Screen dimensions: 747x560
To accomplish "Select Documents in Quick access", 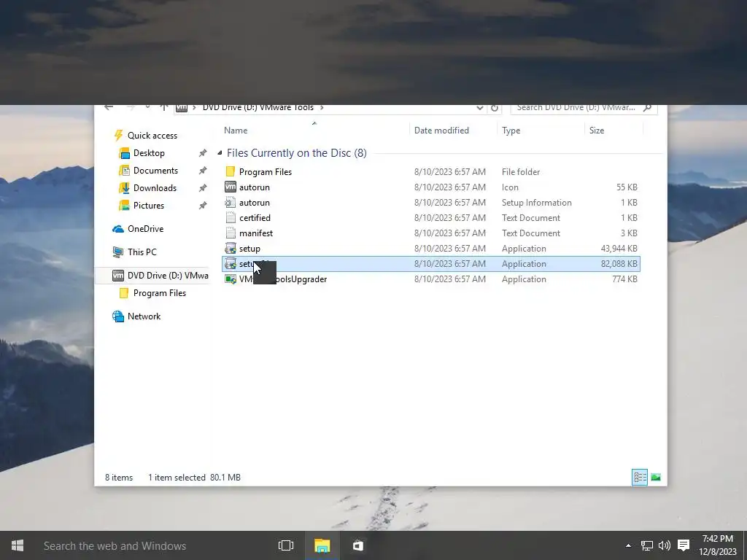I will pyautogui.click(x=155, y=171).
